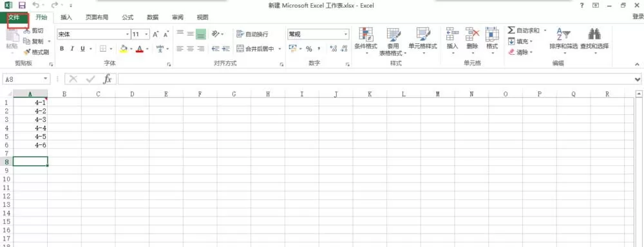This screenshot has height=247, width=644.
Task: Expand the Name Box dropdown showing A8
Action: pyautogui.click(x=46, y=79)
